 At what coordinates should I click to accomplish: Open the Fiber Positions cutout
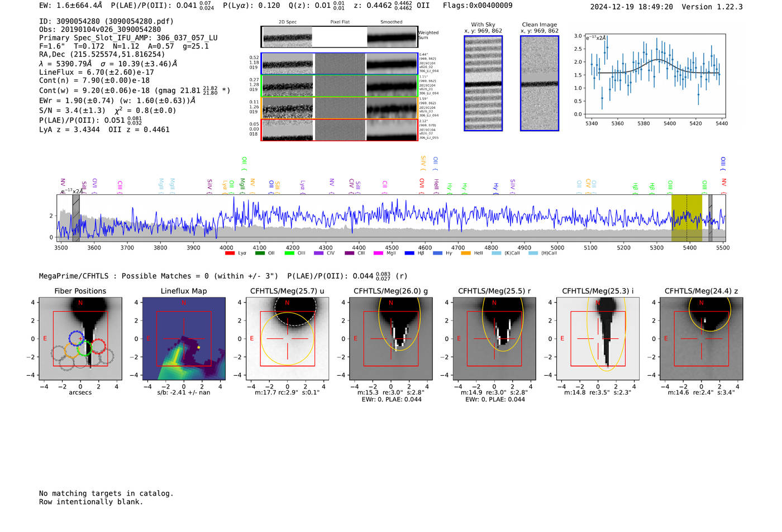point(80,339)
